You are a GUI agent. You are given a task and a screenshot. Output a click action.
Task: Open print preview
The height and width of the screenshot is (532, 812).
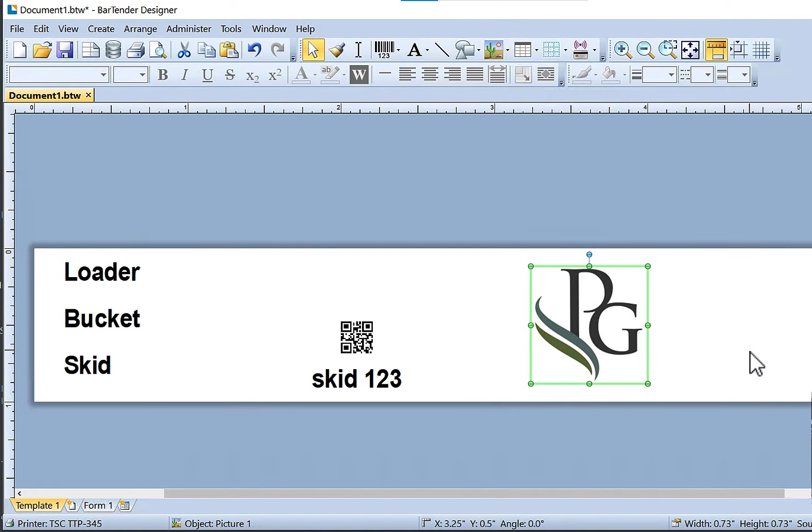click(x=158, y=50)
